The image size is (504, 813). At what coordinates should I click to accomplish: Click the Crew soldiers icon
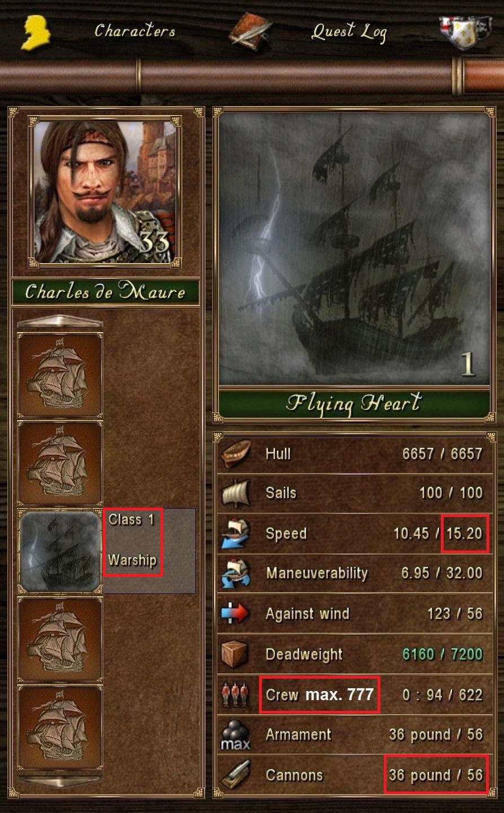pyautogui.click(x=236, y=694)
